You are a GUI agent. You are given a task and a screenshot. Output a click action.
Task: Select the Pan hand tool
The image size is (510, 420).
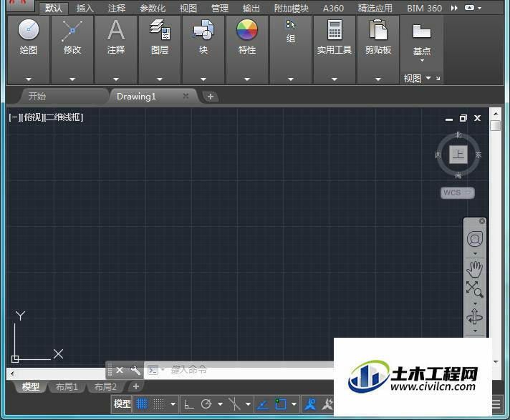tap(475, 269)
